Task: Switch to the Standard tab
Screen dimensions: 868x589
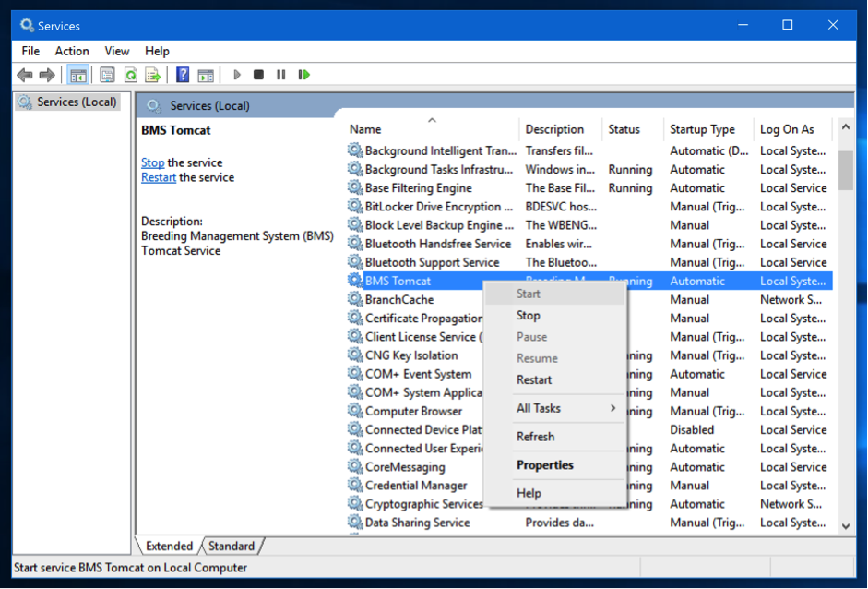Action: click(232, 546)
